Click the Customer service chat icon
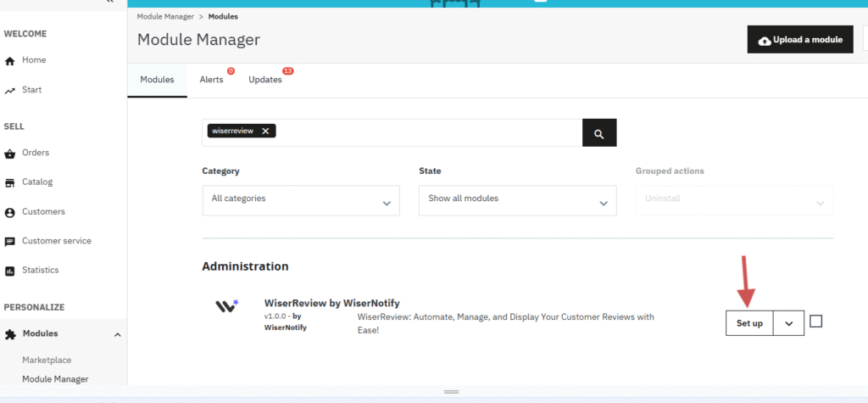The width and height of the screenshot is (868, 403). [10, 242]
